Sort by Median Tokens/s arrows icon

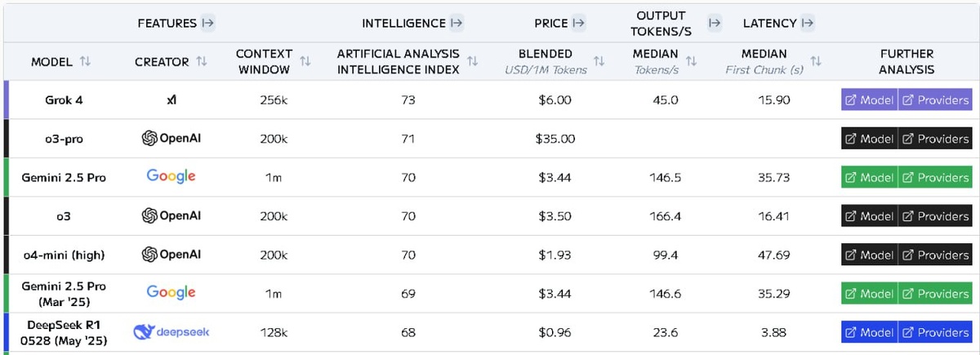point(691,61)
